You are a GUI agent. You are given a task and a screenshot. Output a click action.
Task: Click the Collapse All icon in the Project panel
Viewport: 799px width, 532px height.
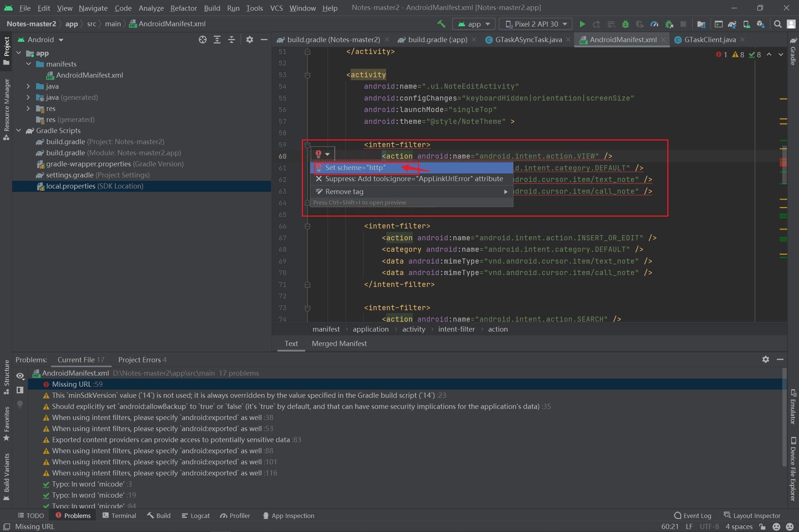tap(232, 40)
